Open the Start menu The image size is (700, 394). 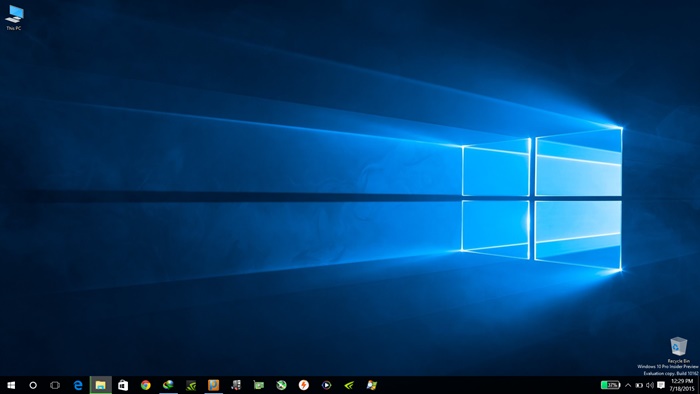pos(11,385)
